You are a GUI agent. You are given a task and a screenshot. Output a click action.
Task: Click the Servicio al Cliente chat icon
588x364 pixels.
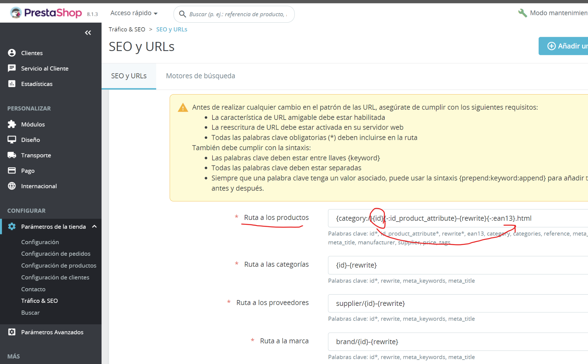pyautogui.click(x=12, y=68)
